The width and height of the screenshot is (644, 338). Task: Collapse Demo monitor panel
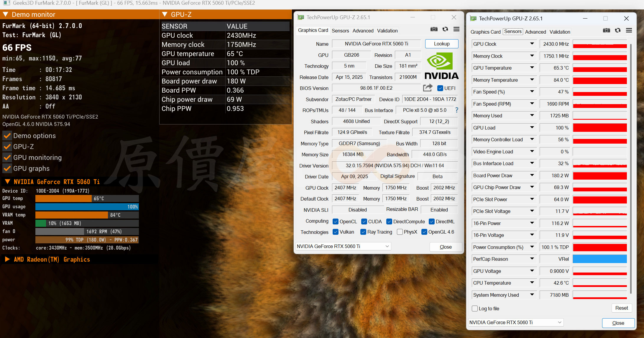click(x=5, y=14)
